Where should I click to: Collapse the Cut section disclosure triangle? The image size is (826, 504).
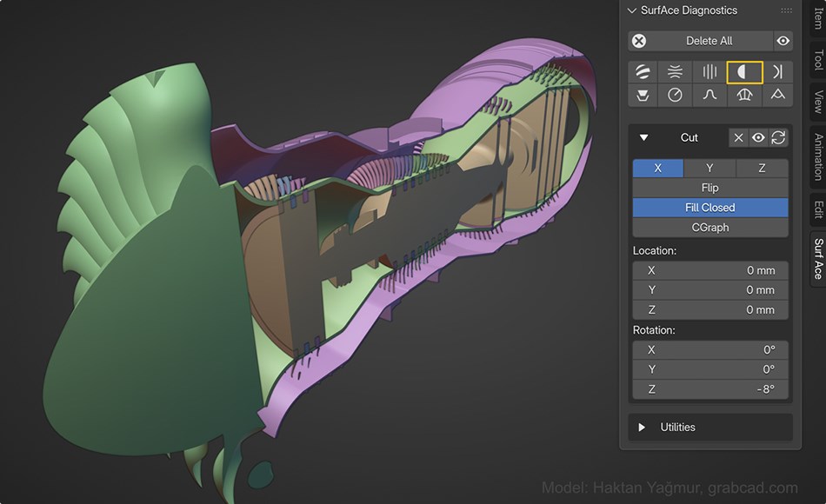coord(643,137)
